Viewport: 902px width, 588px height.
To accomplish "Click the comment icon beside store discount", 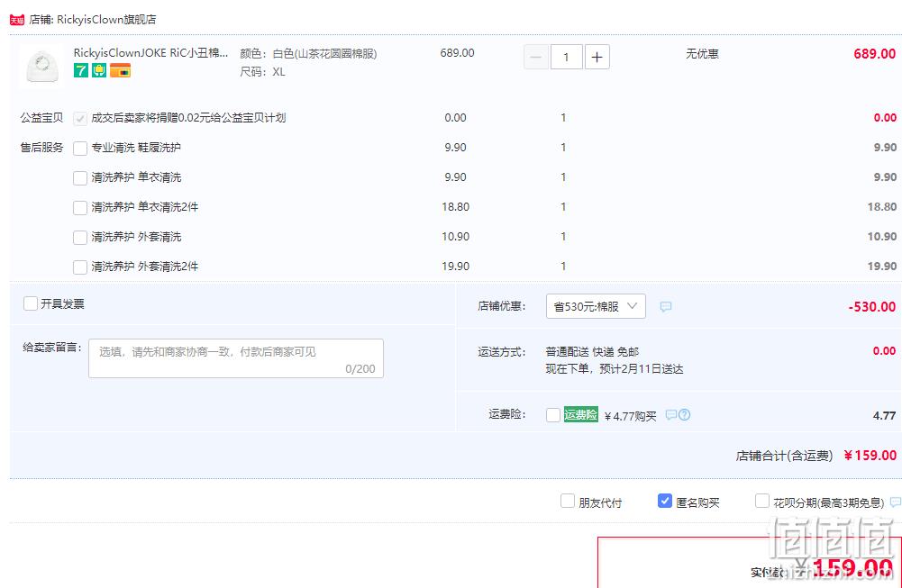I will [x=666, y=306].
